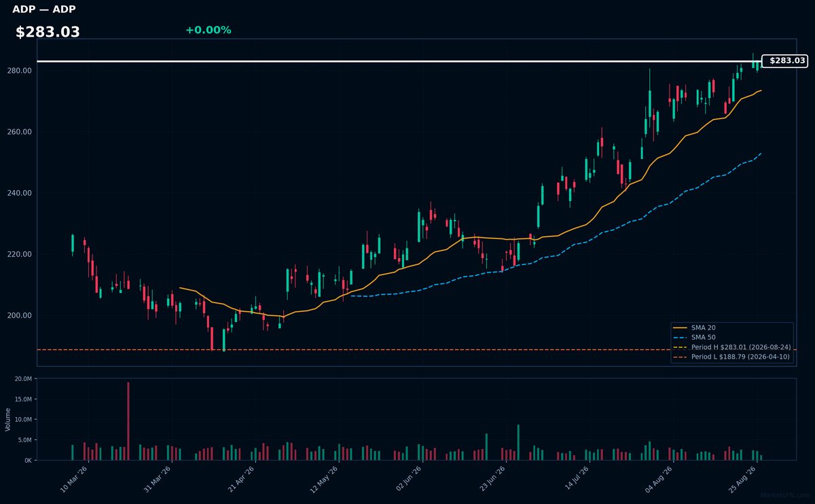The height and width of the screenshot is (504, 815).
Task: Click the $283.03 price tag on right axis
Action: [x=784, y=61]
